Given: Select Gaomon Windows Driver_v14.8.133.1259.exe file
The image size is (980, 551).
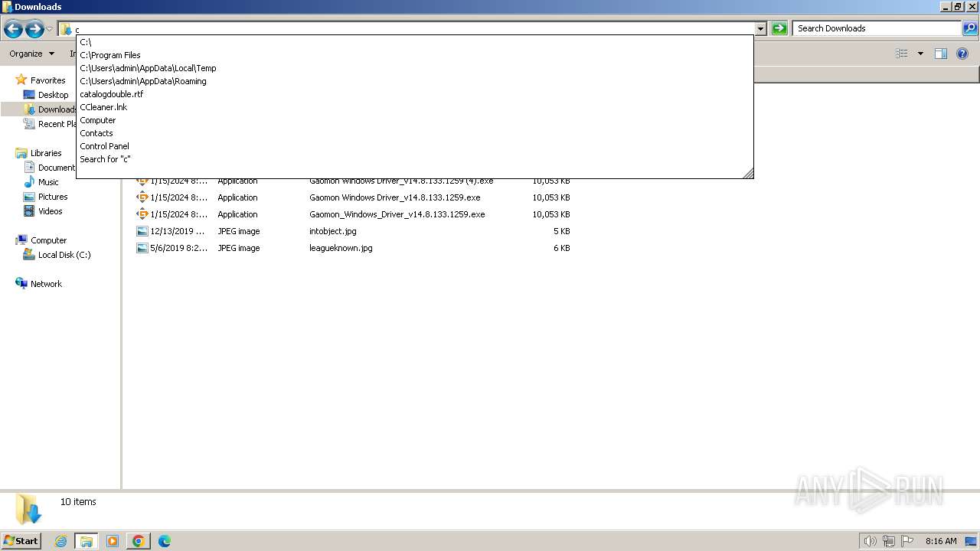Looking at the screenshot, I should pyautogui.click(x=395, y=197).
